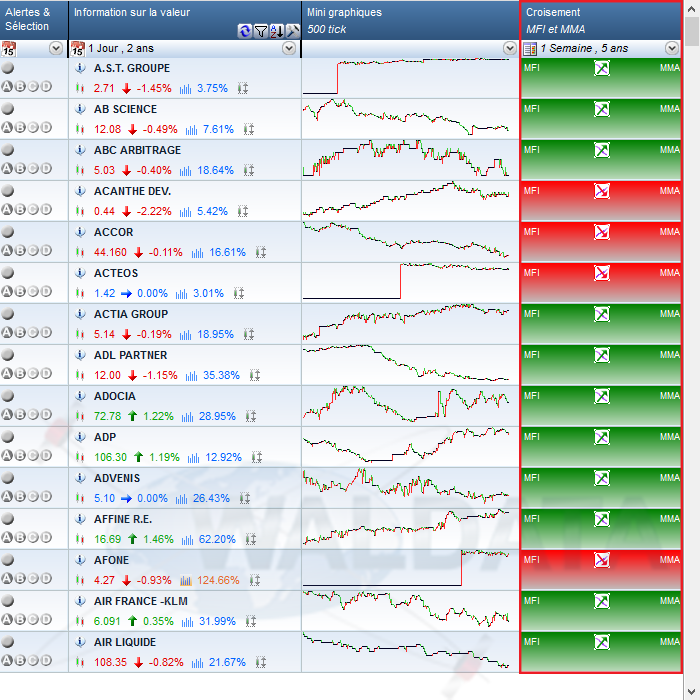Image resolution: width=700 pixels, height=700 pixels.
Task: Toggle alert circle for ADOCIA
Action: click(x=8, y=396)
